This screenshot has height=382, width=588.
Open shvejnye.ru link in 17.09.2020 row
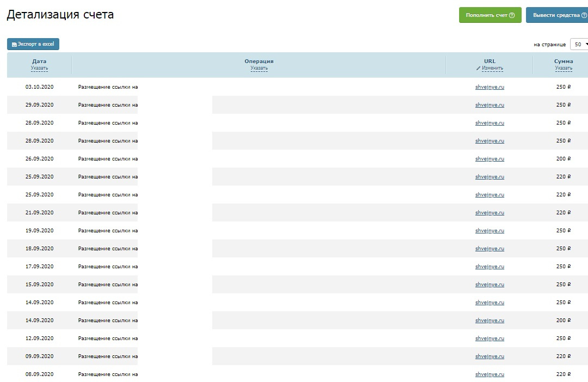tap(490, 267)
